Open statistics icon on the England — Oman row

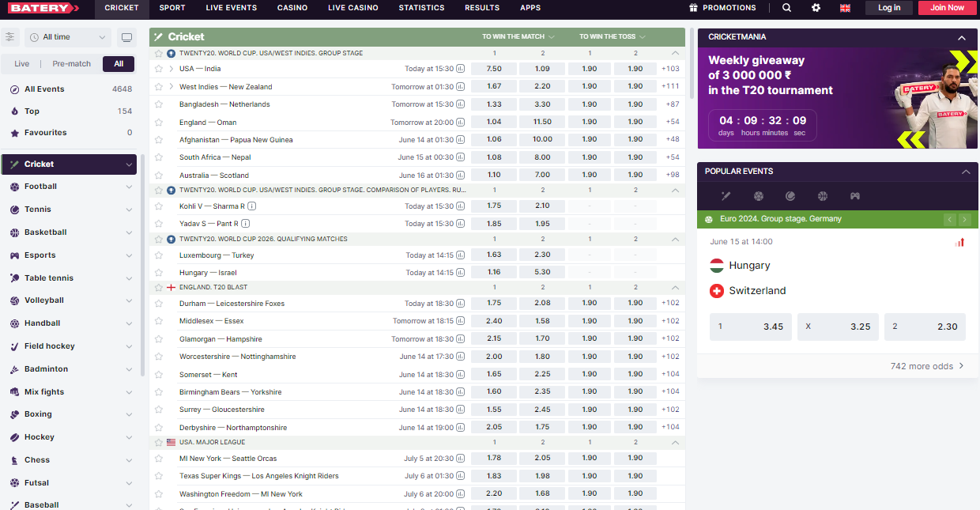click(x=461, y=123)
